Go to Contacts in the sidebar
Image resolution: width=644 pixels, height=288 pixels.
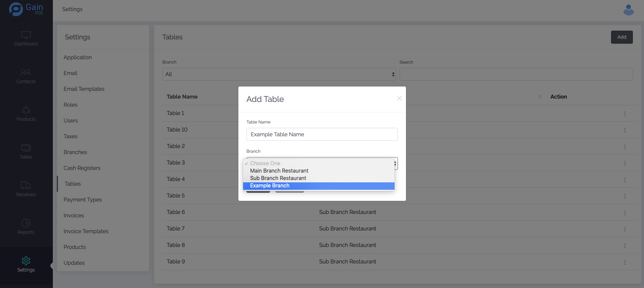pos(26,76)
